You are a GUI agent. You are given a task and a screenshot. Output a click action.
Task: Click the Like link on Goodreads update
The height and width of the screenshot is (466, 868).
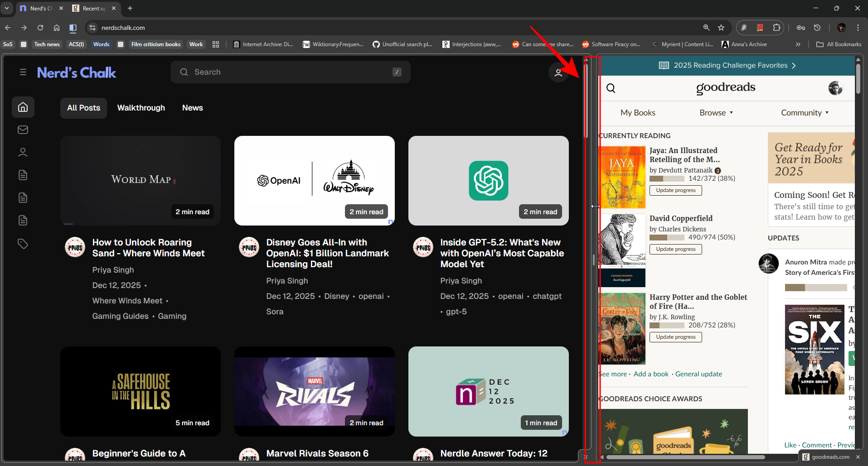[x=790, y=445]
